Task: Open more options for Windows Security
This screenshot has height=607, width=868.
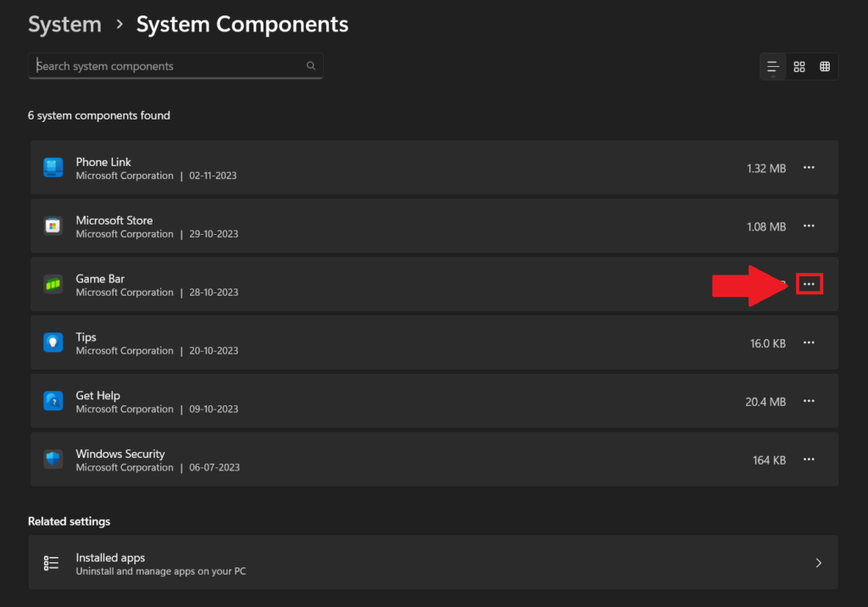Action: pyautogui.click(x=809, y=459)
